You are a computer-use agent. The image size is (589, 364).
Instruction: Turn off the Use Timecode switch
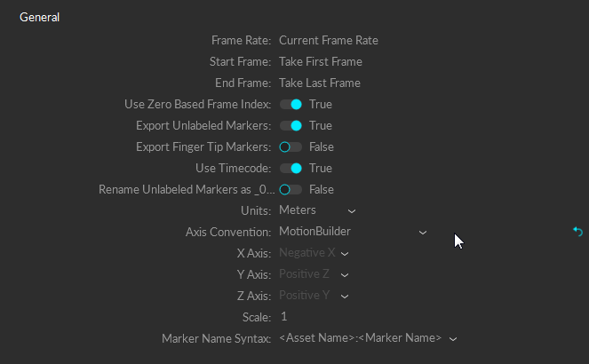291,169
